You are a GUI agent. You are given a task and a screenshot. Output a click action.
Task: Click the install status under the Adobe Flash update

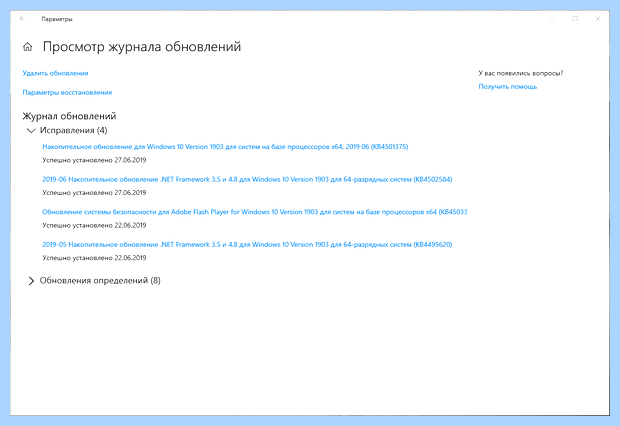click(94, 225)
